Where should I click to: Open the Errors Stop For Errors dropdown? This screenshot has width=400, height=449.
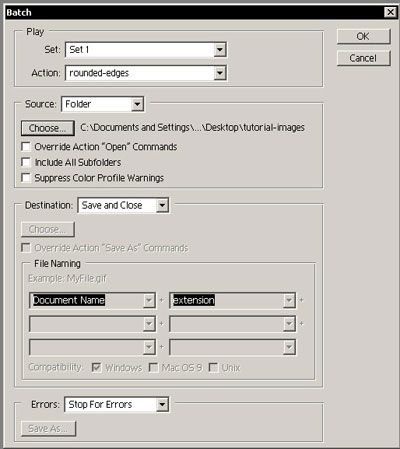[162, 405]
